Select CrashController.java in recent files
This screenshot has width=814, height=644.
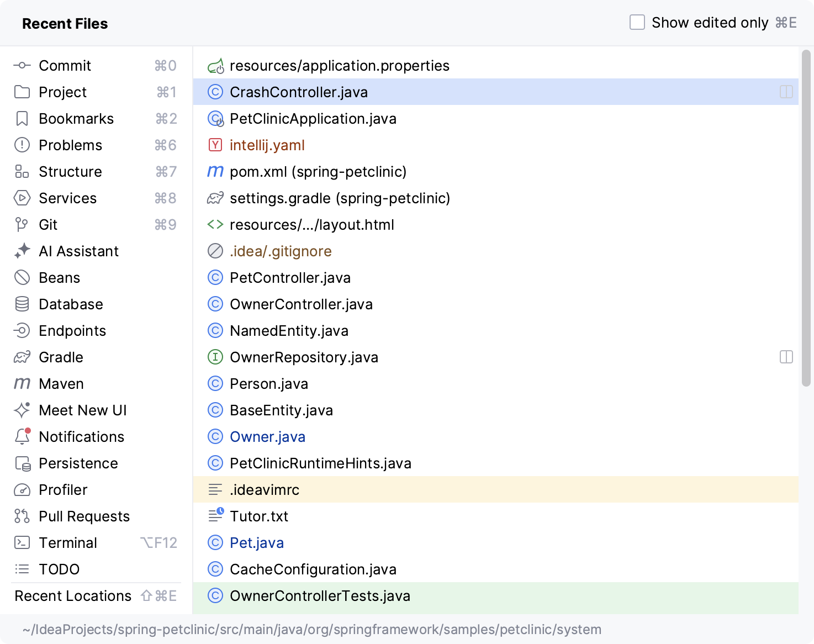pos(495,92)
